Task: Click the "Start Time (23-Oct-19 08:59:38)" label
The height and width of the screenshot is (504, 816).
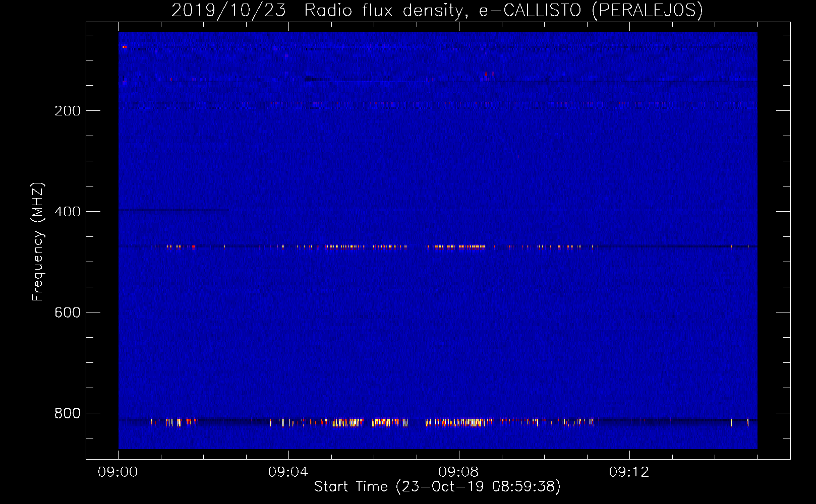Action: coord(437,487)
